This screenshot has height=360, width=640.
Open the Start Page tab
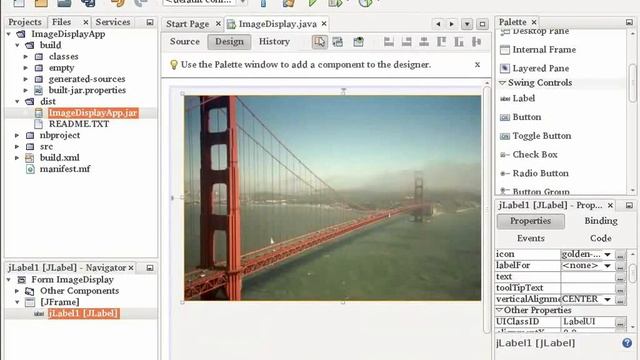187,24
